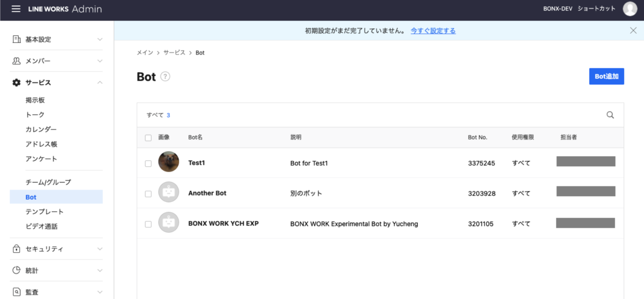The height and width of the screenshot is (299, 644).
Task: Go to メイン breadcrumb
Action: 145,53
